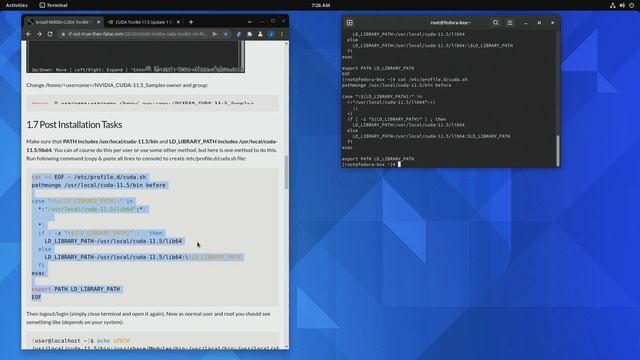Go back in the browser
This screenshot has height=360, width=640.
29,34
